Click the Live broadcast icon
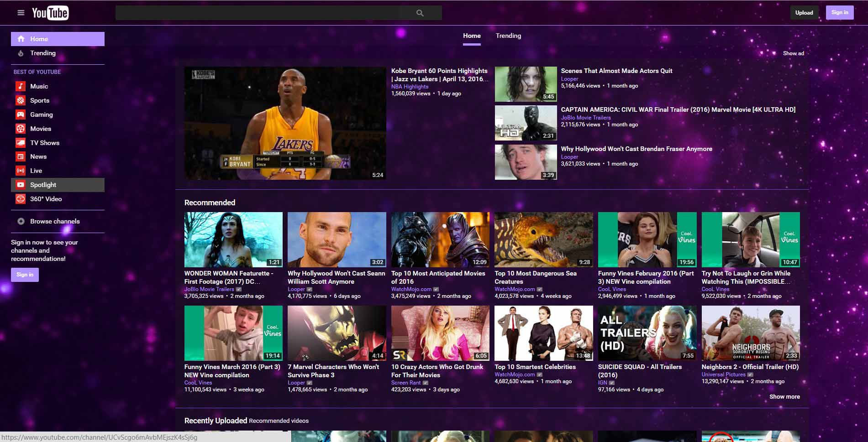The height and width of the screenshot is (442, 868). (x=21, y=171)
